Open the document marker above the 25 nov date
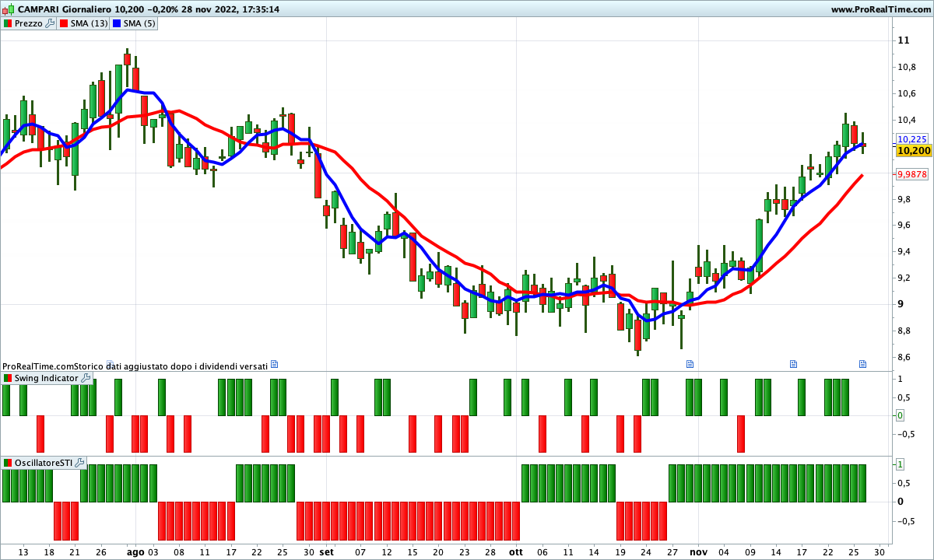 click(x=862, y=364)
